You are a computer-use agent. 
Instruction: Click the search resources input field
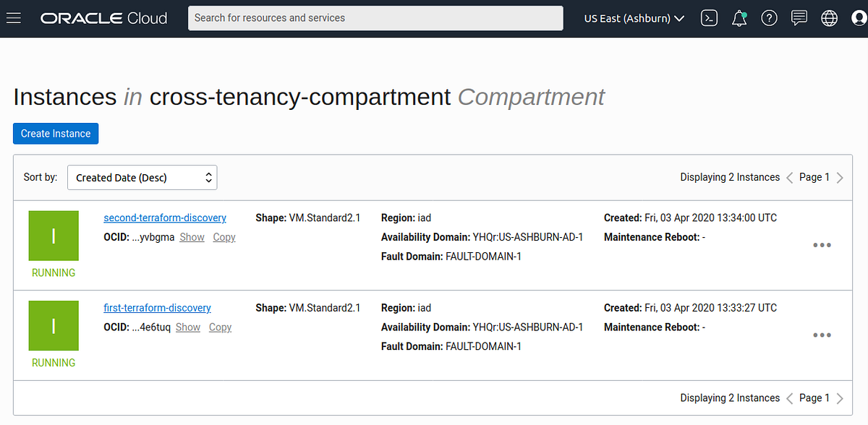[x=375, y=18]
